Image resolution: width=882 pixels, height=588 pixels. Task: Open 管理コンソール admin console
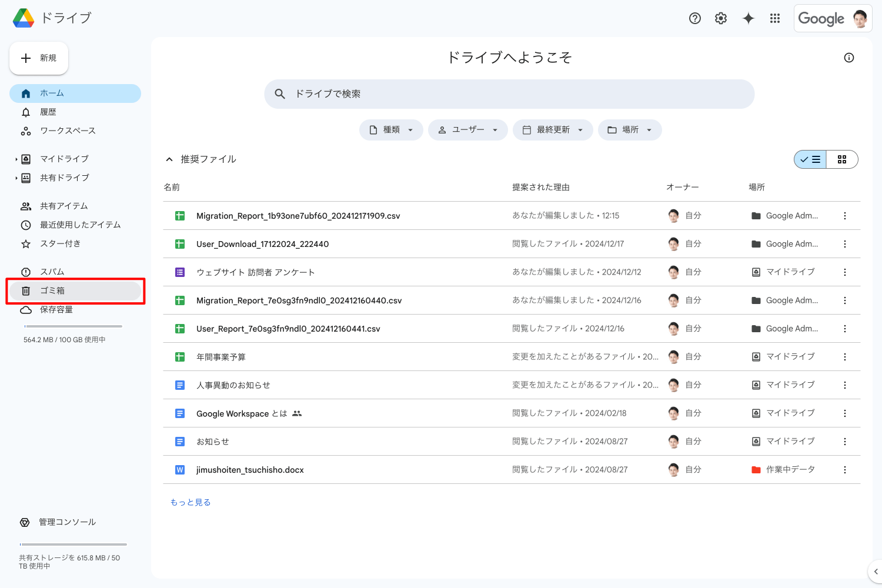pos(58,522)
